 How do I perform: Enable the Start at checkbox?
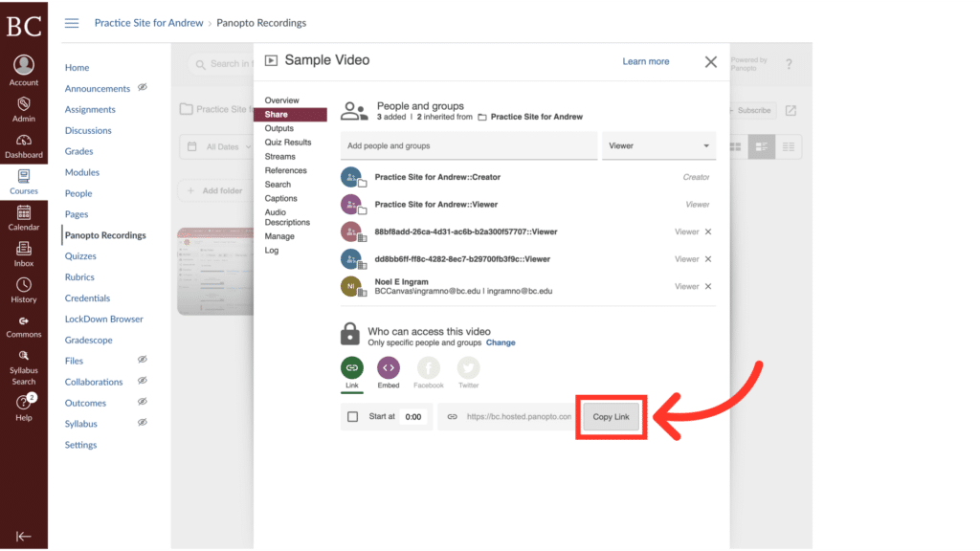(x=352, y=417)
